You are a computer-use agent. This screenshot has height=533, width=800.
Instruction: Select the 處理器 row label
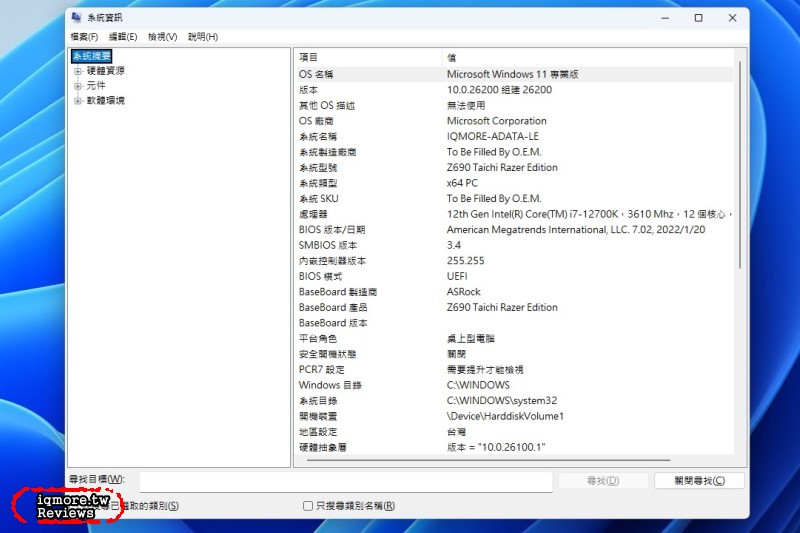[313, 214]
